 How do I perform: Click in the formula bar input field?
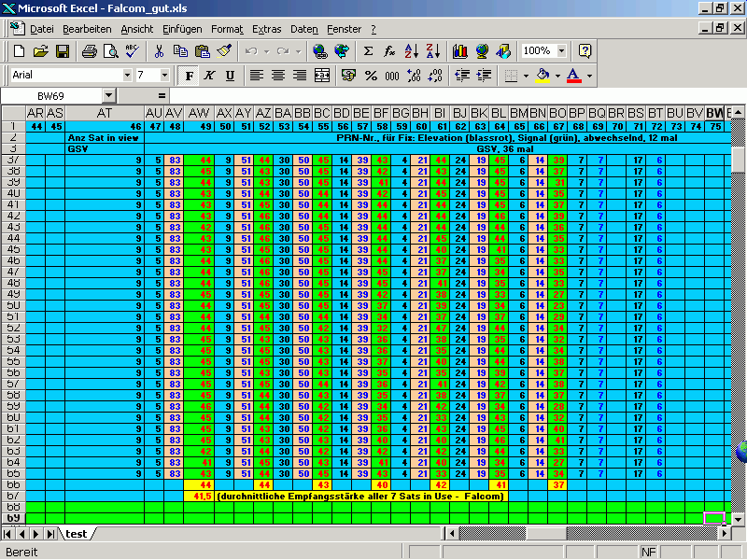[x=448, y=95]
